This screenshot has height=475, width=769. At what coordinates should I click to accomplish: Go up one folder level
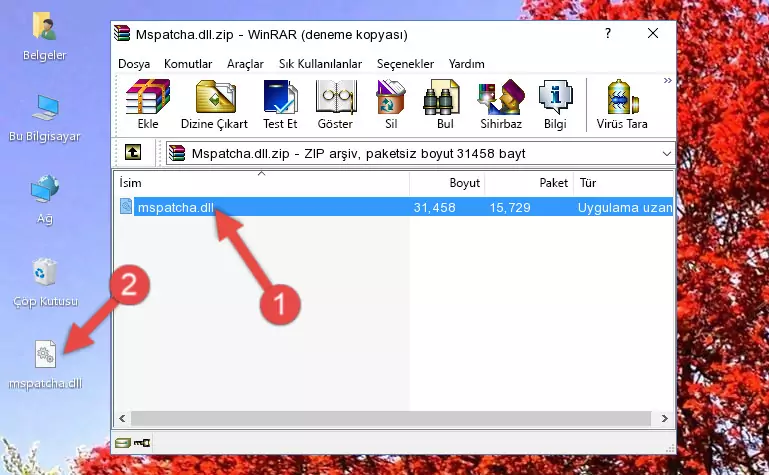click(x=133, y=152)
